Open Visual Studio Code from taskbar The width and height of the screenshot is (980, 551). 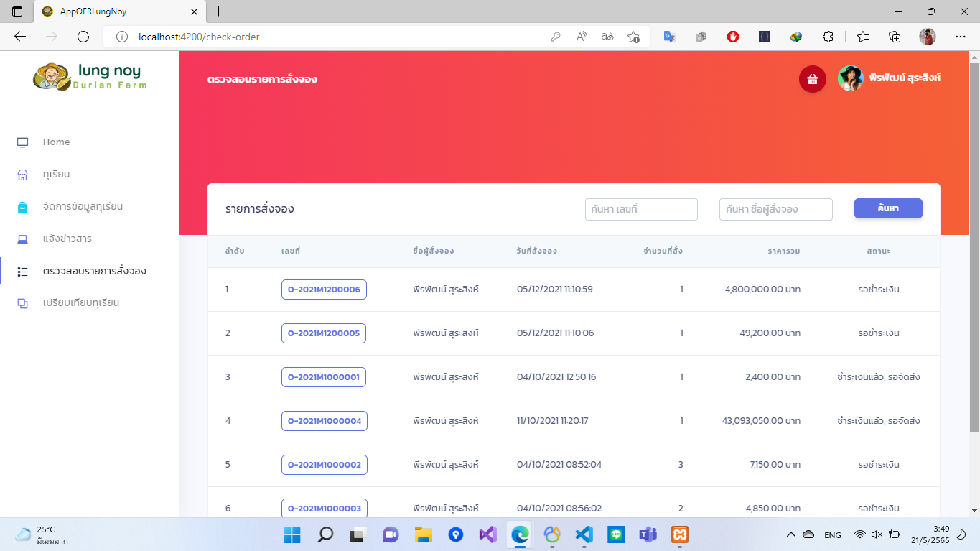point(584,534)
